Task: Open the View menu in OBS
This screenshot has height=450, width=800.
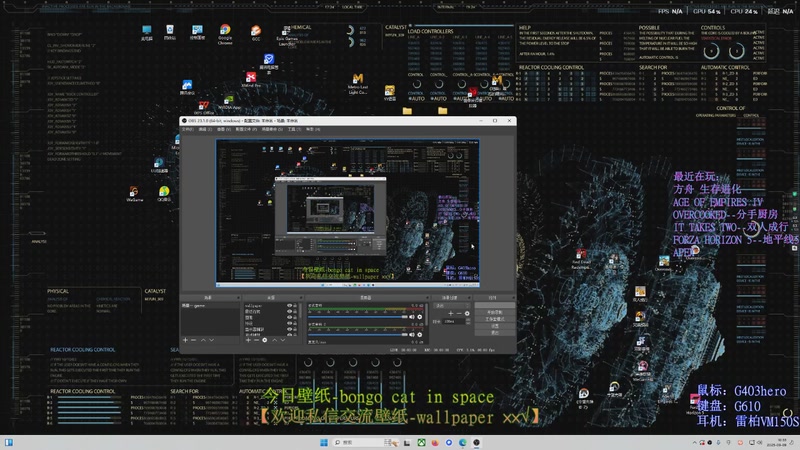Action: click(x=223, y=130)
